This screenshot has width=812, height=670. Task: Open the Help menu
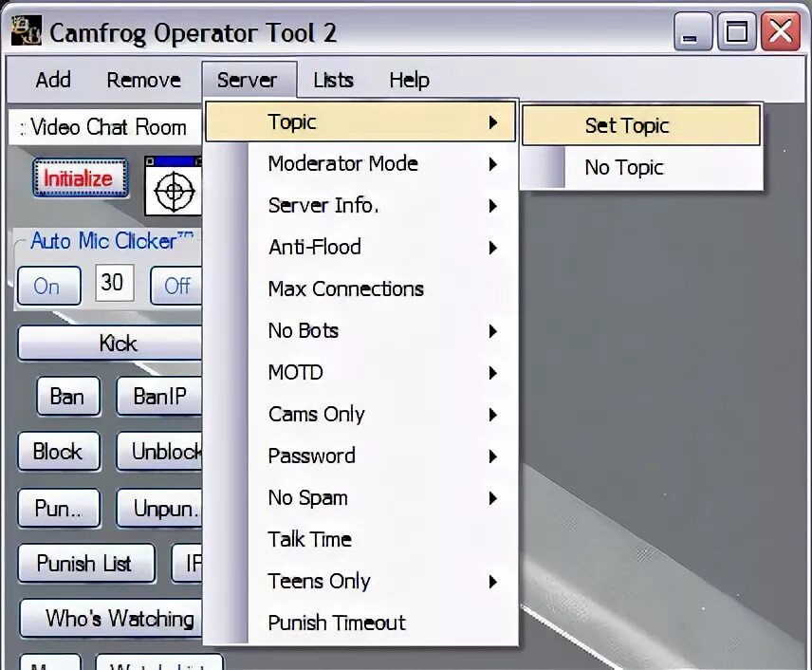409,80
